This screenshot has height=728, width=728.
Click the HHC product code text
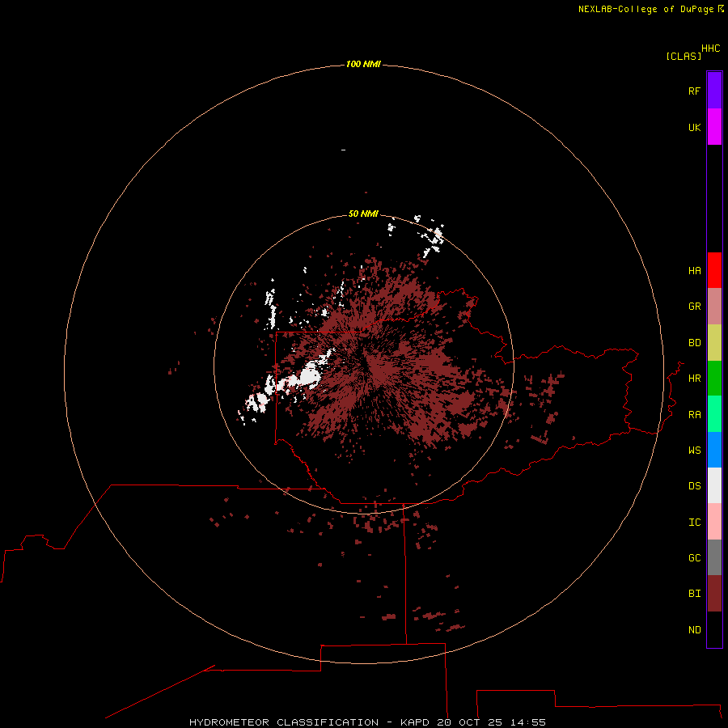(711, 49)
